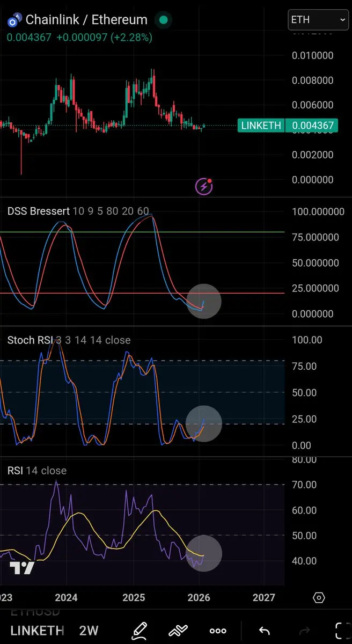Image resolution: width=352 pixels, height=644 pixels.
Task: Tap the Chainlink / Ethereum symbol title
Action: point(86,20)
